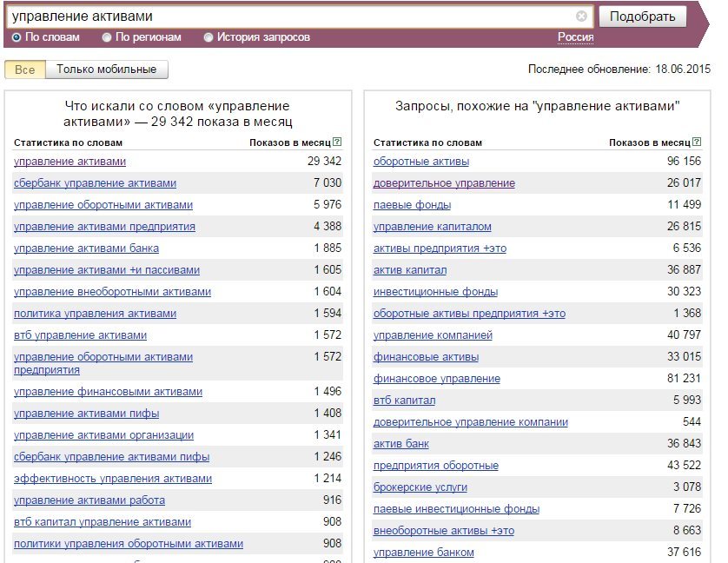Viewport: 728px width, 563px height.
Task: Open the управление активами предприятия link
Action: pos(104,227)
